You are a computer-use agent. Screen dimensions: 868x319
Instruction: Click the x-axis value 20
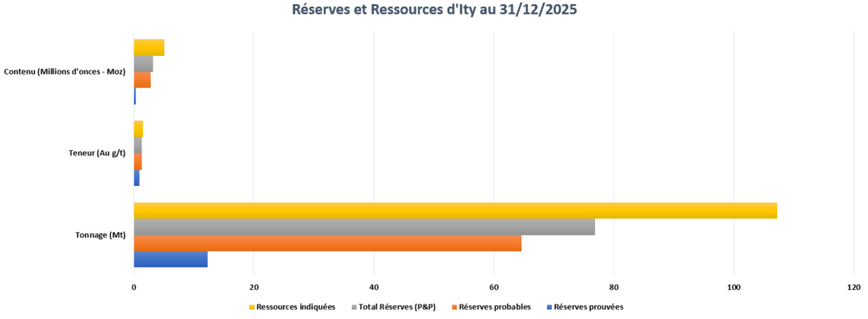pos(253,288)
